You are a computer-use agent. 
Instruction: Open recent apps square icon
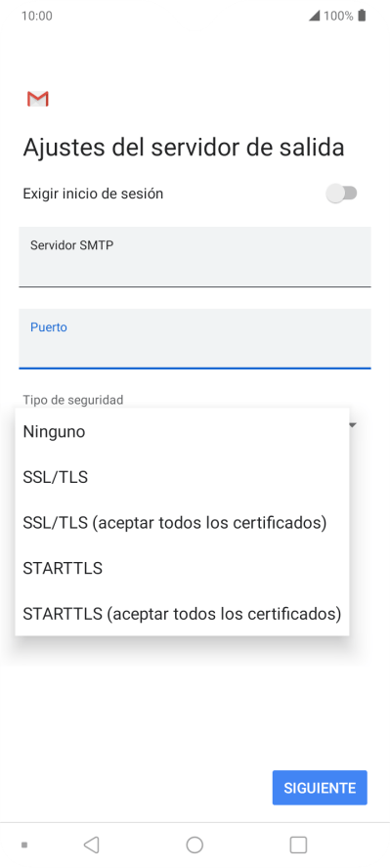click(298, 845)
